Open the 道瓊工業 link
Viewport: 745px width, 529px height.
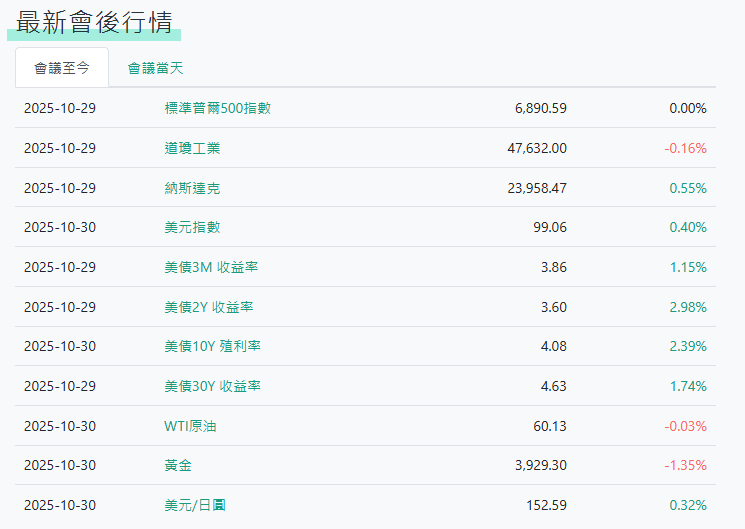pos(192,148)
